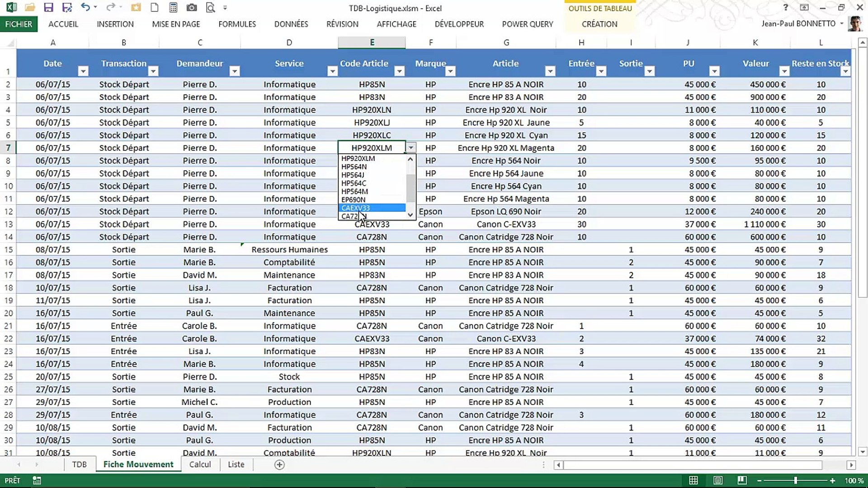
Task: Open print preview magnifier icon
Action: tap(210, 8)
